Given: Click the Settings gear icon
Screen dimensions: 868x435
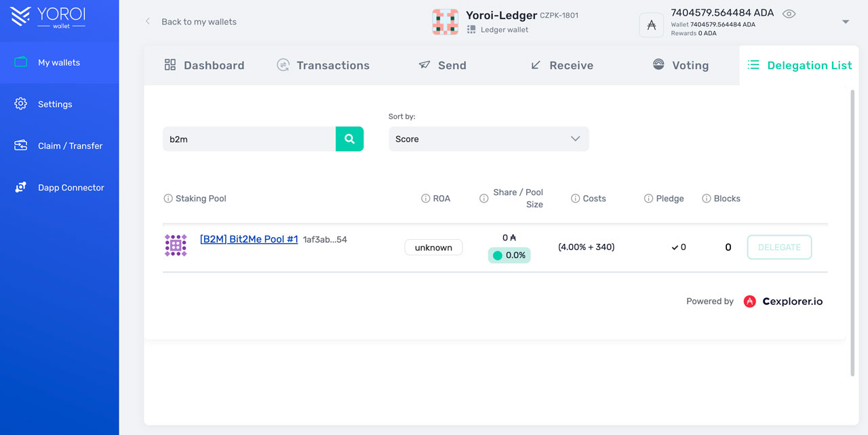Looking at the screenshot, I should tap(21, 104).
